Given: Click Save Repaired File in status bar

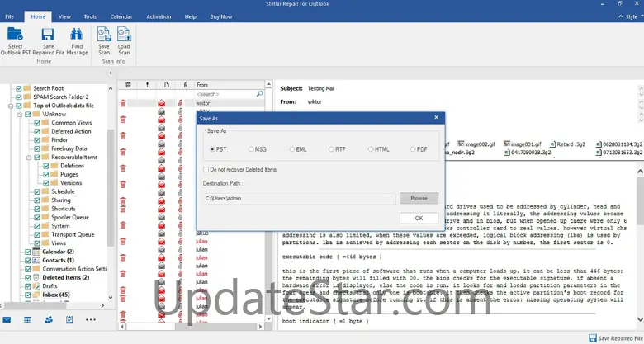Looking at the screenshot, I should click(x=616, y=338).
